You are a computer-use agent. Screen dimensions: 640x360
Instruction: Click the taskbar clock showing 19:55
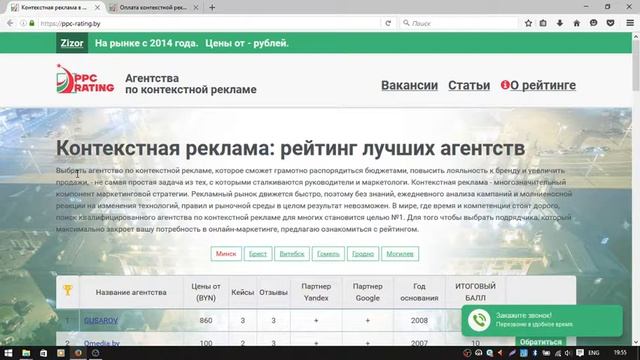[620, 353]
